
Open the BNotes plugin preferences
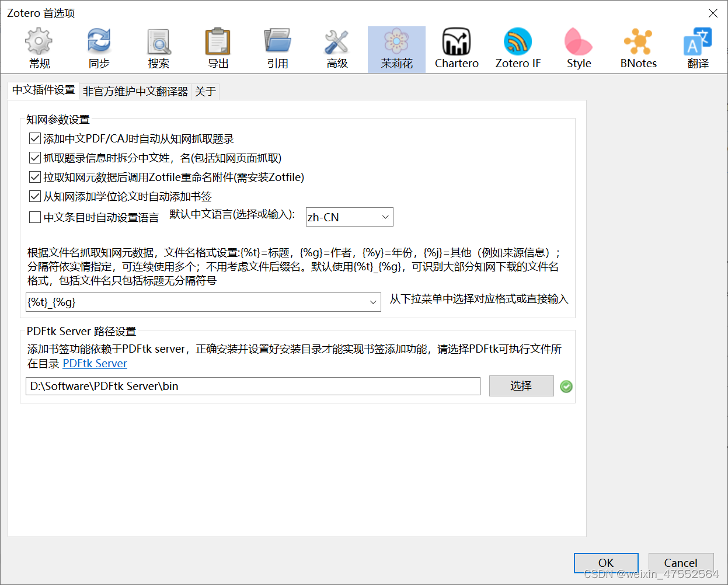(x=639, y=49)
